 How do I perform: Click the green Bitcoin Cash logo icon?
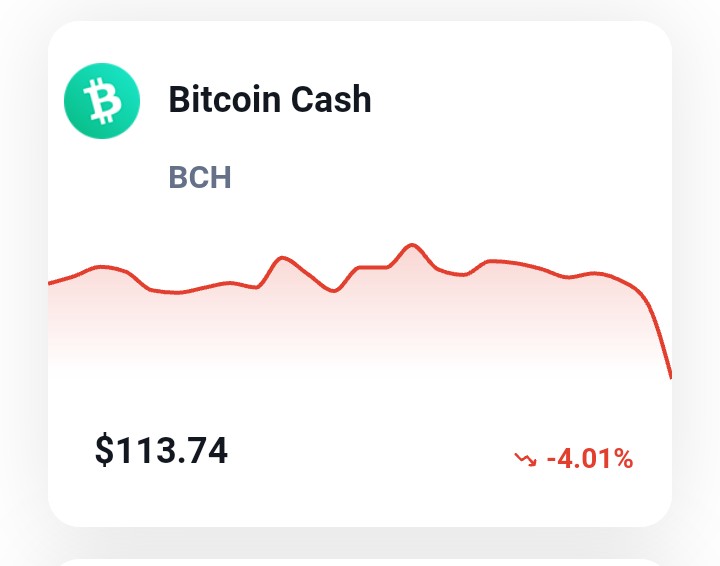click(102, 101)
